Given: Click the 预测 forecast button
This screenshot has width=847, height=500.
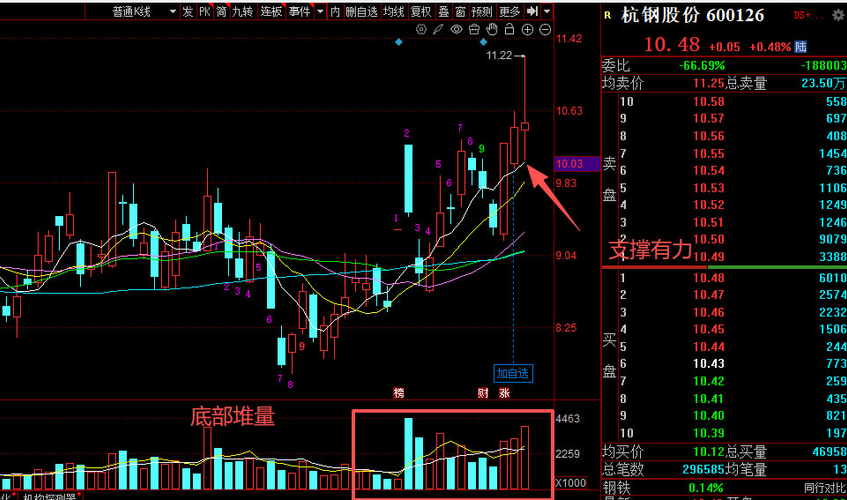Looking at the screenshot, I should click(482, 11).
